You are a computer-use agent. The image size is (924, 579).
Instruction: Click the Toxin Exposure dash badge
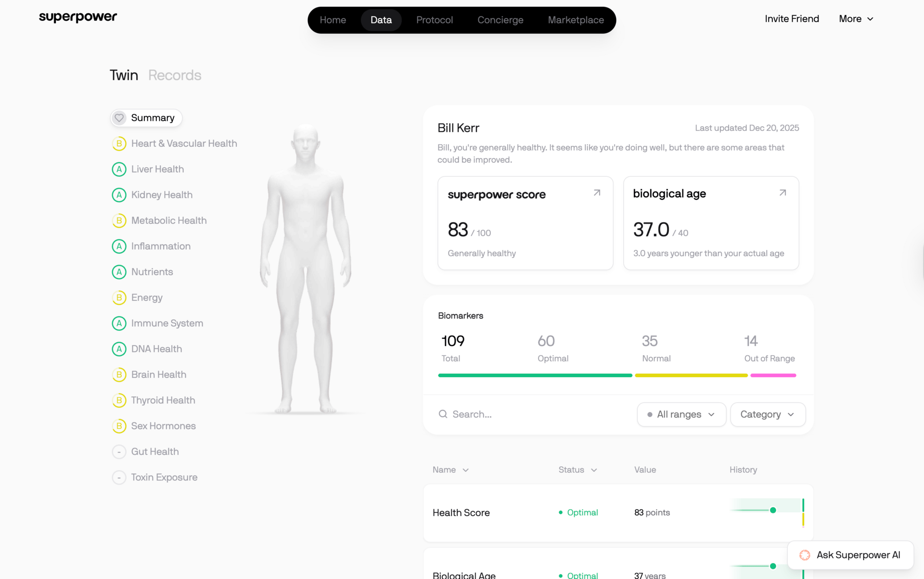[119, 477]
